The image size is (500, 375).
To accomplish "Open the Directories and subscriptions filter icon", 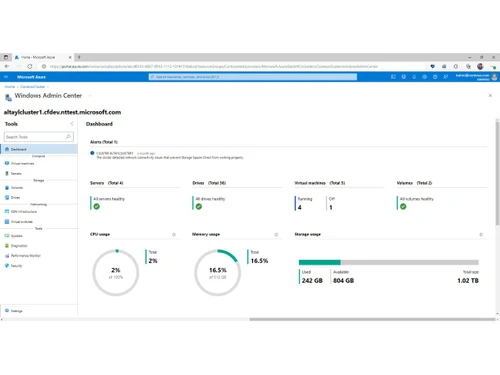I will 404,77.
